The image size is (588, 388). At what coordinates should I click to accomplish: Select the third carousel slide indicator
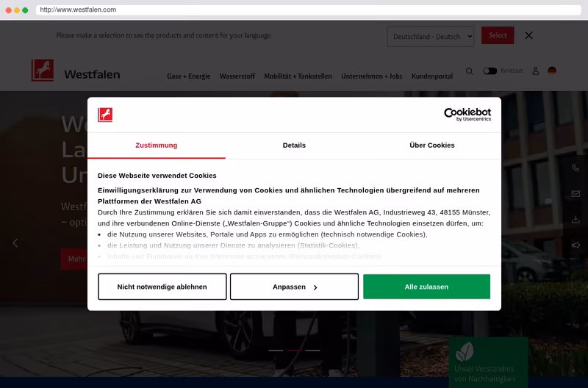coord(312,351)
